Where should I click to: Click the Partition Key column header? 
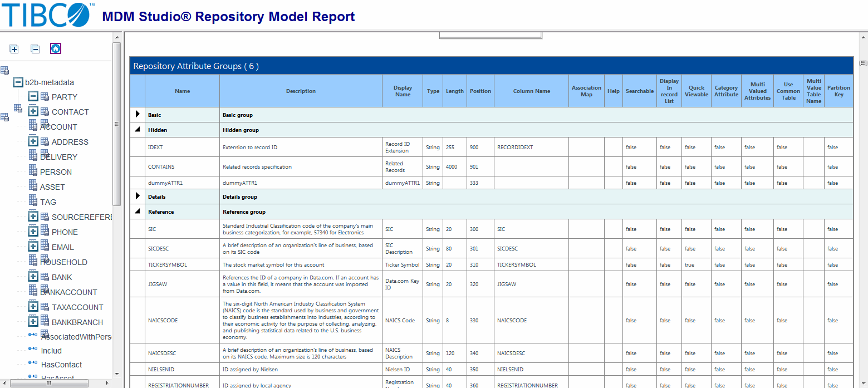(838, 91)
